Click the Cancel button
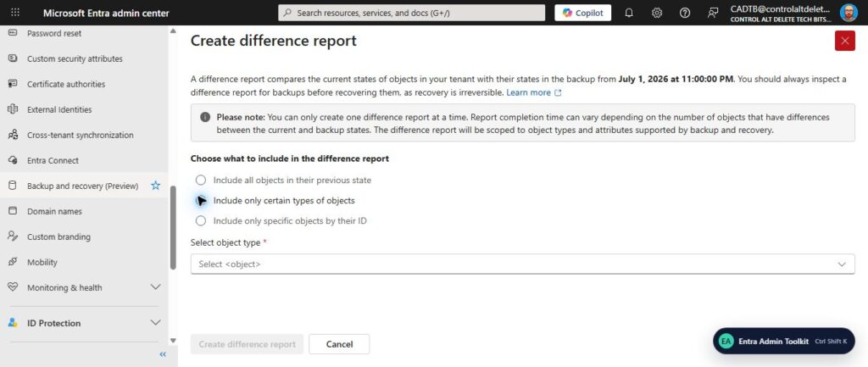868x367 pixels. tap(339, 344)
